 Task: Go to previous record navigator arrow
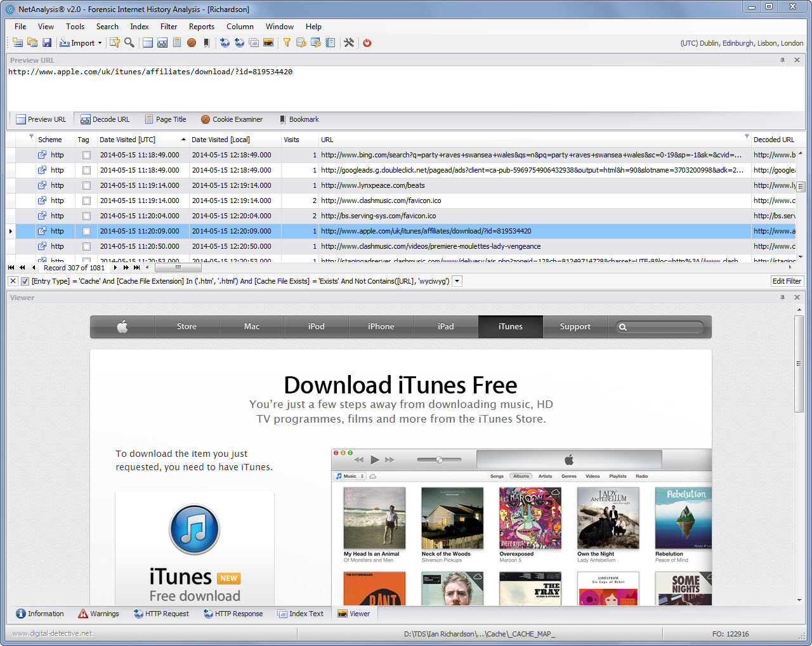(34, 268)
